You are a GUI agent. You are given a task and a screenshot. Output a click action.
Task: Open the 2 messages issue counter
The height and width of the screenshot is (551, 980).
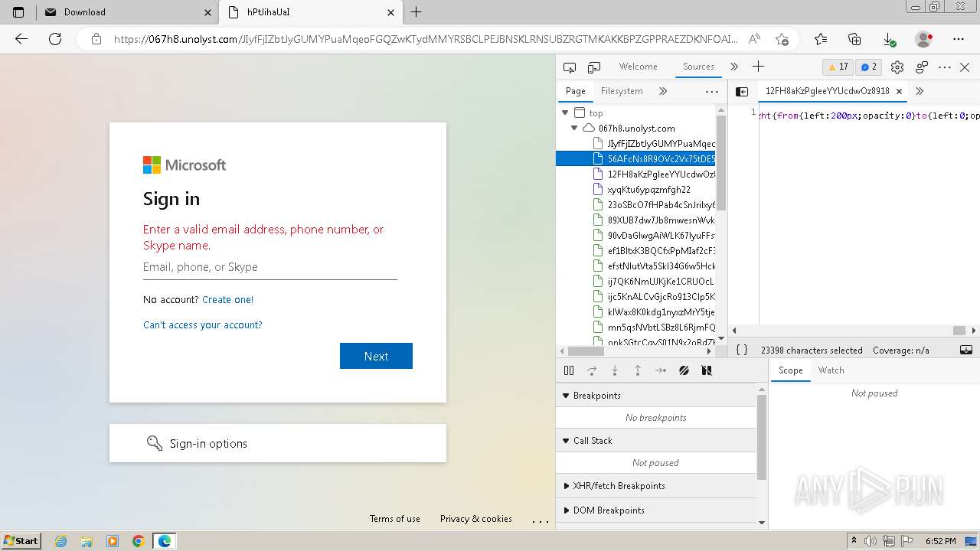pos(868,67)
